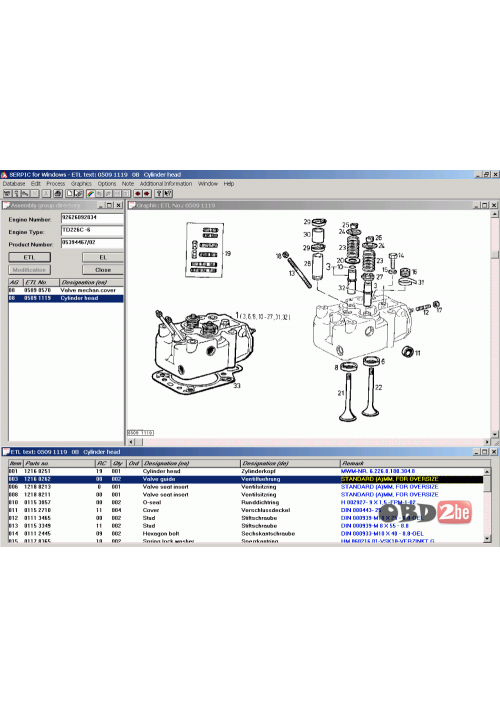Open the Window menu
The width and height of the screenshot is (500, 717).
click(208, 183)
